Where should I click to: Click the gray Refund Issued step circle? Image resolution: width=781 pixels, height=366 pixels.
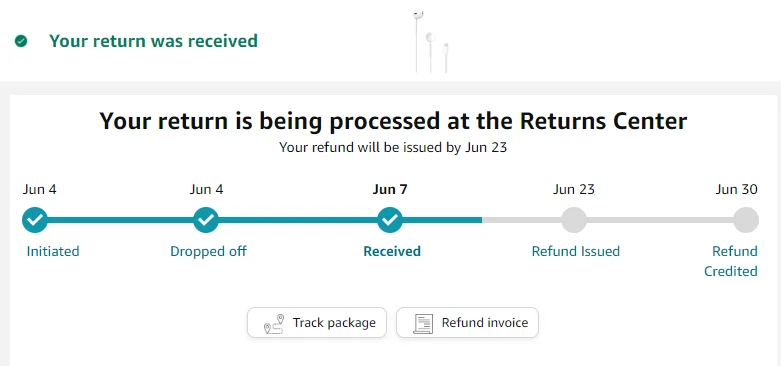[x=574, y=220]
